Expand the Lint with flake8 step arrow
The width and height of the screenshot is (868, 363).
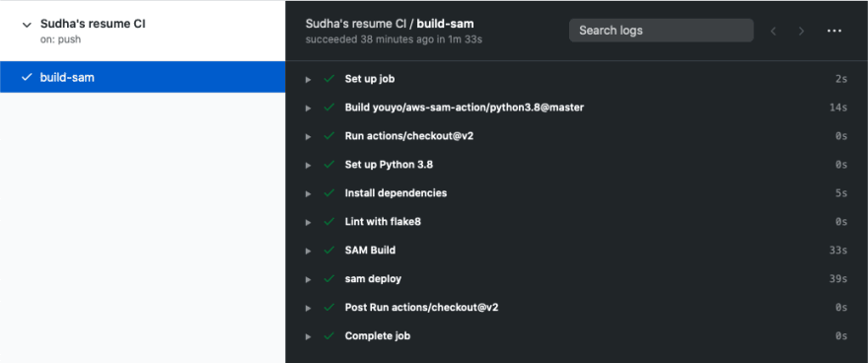coord(309,222)
